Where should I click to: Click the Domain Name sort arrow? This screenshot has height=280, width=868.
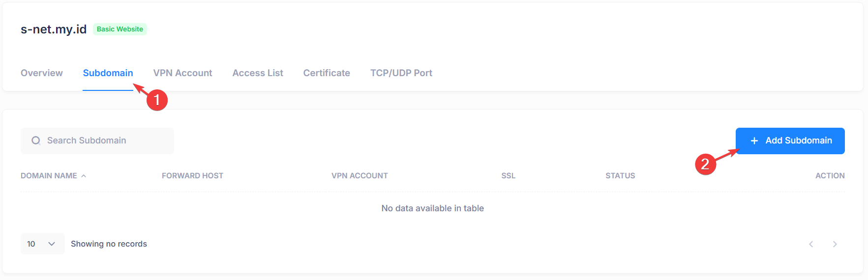point(84,176)
